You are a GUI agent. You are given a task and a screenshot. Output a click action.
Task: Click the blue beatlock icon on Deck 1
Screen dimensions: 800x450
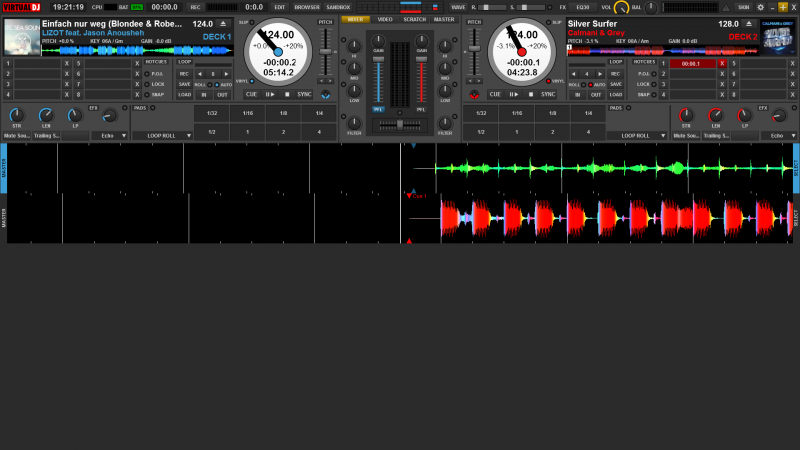click(x=326, y=95)
